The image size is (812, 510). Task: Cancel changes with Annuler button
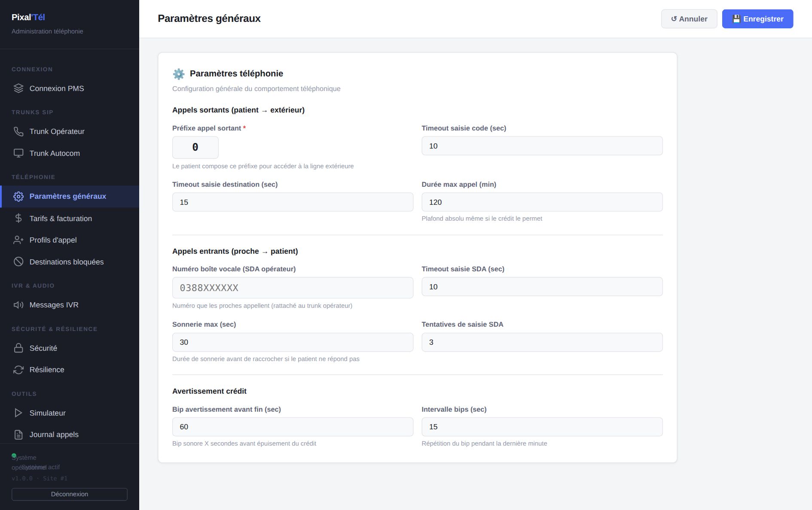pyautogui.click(x=689, y=19)
